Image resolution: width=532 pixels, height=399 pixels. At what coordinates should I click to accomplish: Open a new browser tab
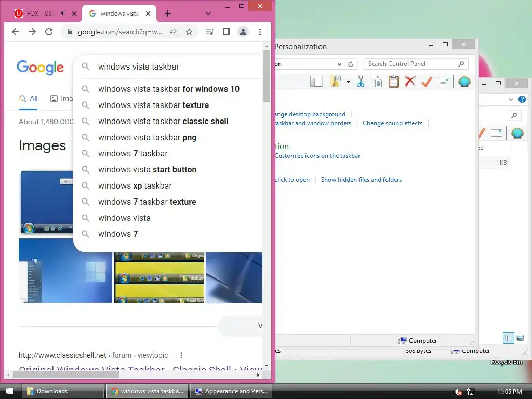pos(168,14)
